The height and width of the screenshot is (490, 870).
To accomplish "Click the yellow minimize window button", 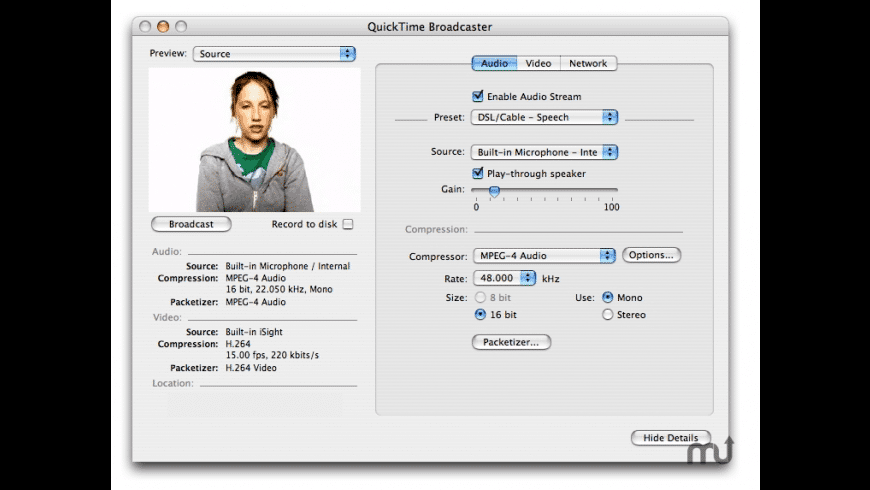I will 163,26.
